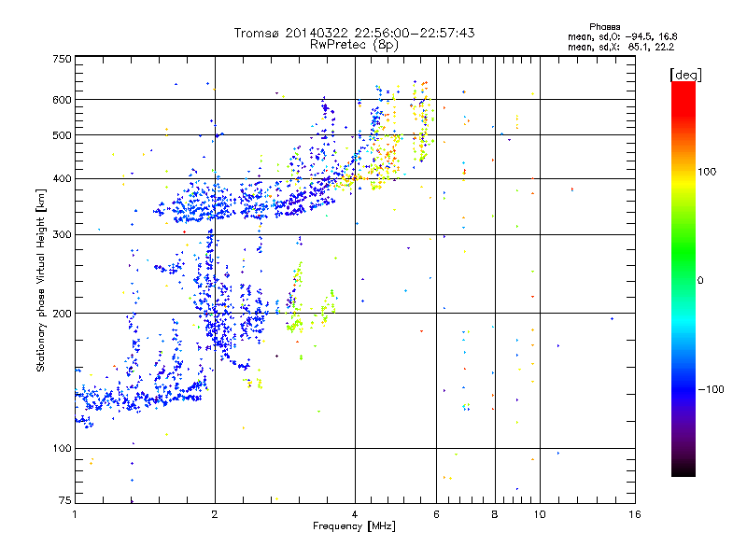
Task: Click the y-axis tick label "100"
Action: [62, 448]
